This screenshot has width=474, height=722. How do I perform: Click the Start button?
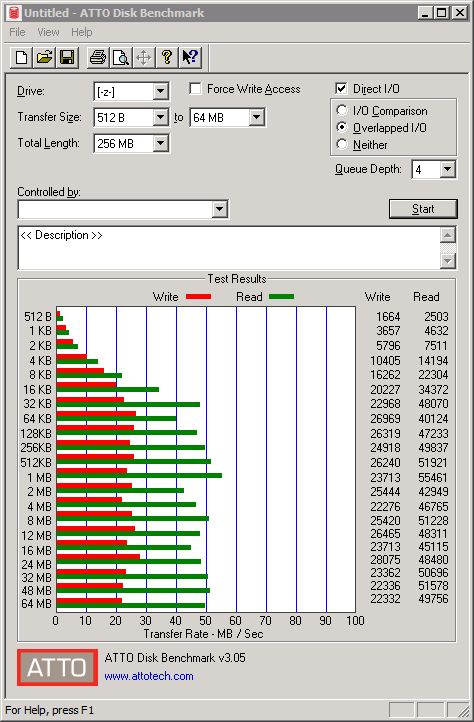point(423,209)
